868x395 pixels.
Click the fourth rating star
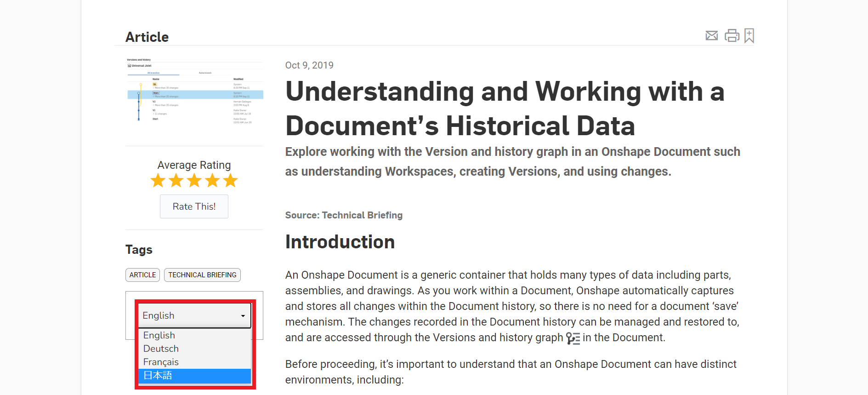(x=212, y=181)
